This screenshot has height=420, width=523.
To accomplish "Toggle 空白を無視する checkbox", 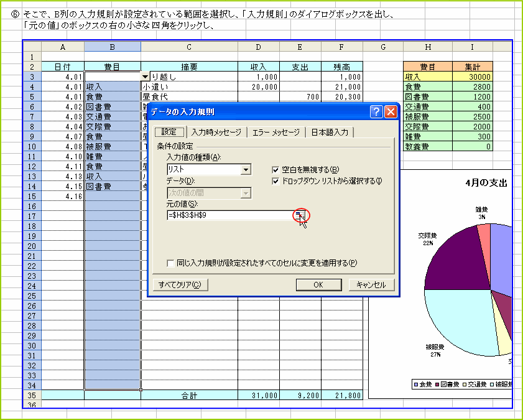I will coord(275,170).
